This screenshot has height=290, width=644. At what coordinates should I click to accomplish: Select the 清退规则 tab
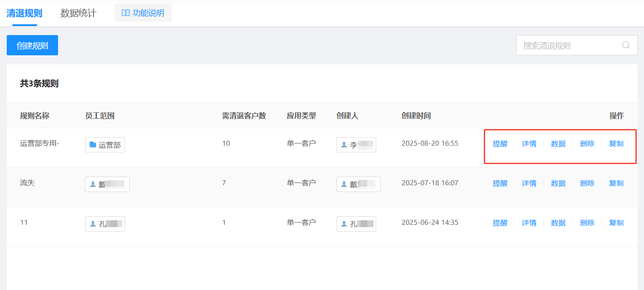(x=24, y=13)
